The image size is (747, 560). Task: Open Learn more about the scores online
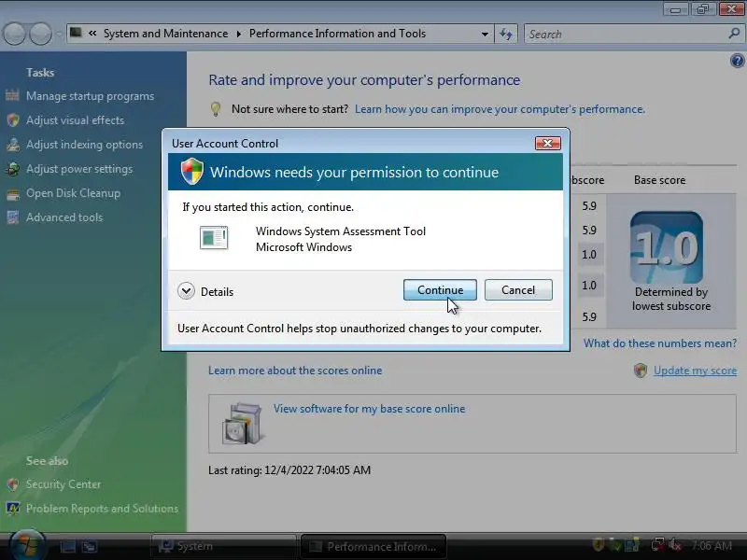tap(295, 371)
